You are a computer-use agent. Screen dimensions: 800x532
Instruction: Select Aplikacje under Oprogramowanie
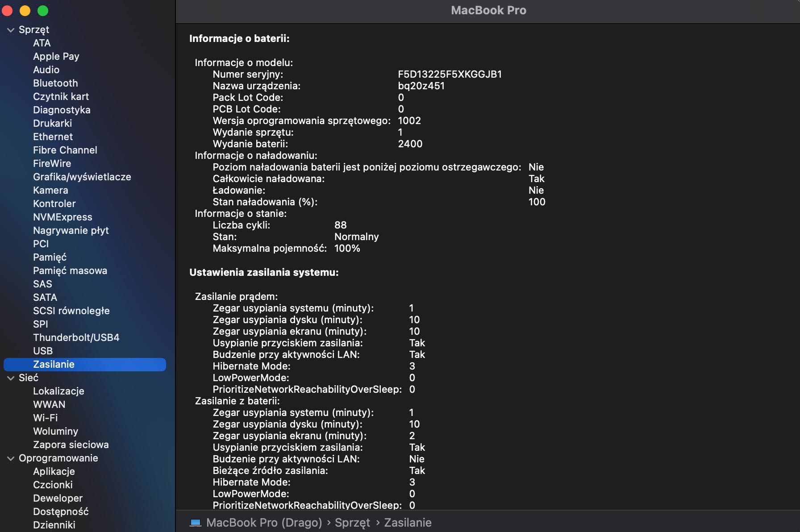(54, 471)
